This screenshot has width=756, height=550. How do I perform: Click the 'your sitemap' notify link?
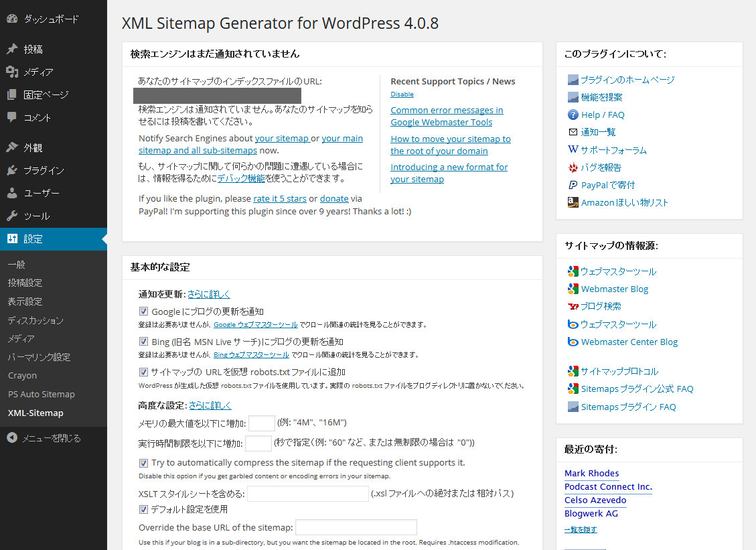click(281, 139)
